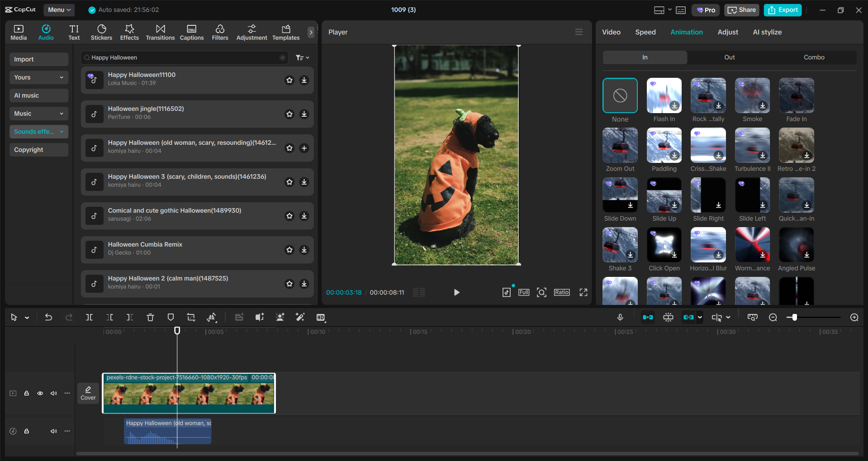This screenshot has height=461, width=868.
Task: Lock the audio track
Action: tap(27, 431)
